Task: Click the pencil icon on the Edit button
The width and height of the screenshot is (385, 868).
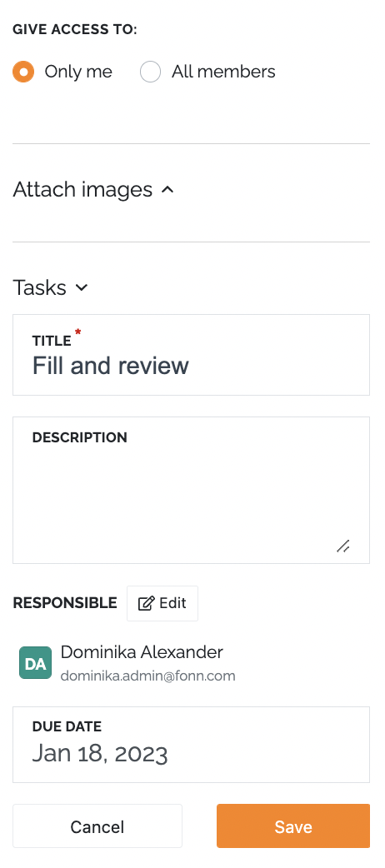Action: coord(146,603)
